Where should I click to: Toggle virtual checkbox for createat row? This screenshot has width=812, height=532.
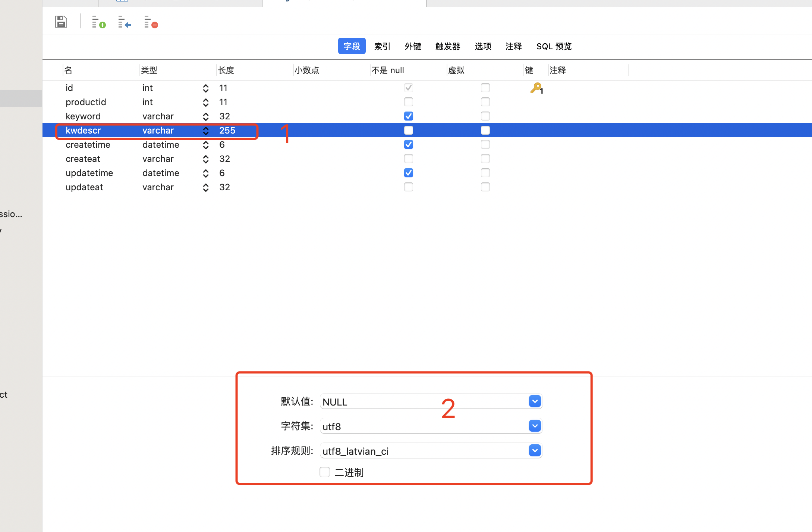pyautogui.click(x=485, y=159)
